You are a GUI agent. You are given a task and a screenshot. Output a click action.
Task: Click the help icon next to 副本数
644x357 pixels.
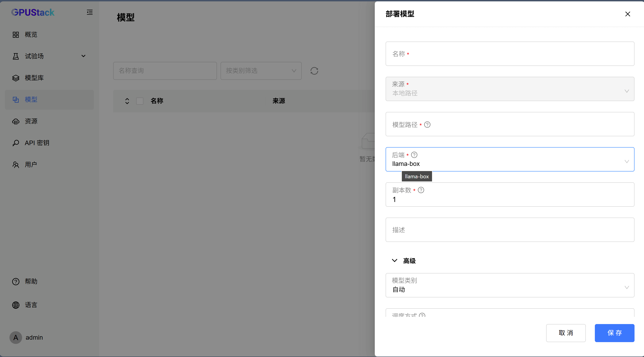(x=421, y=190)
